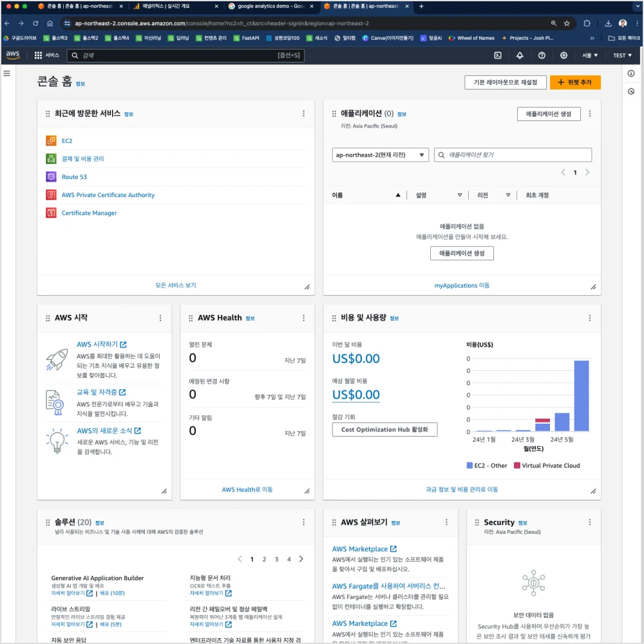Image resolution: width=644 pixels, height=644 pixels.
Task: Open the info panel icon on right edge
Action: click(631, 73)
